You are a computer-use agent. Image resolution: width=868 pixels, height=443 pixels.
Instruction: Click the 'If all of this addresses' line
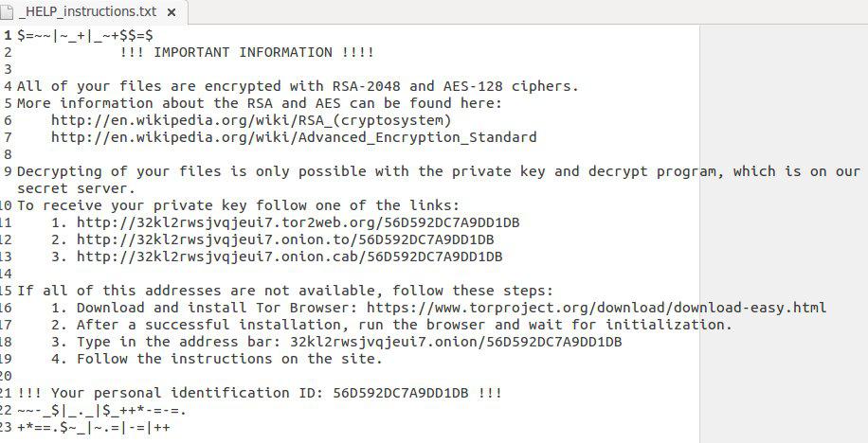284,291
